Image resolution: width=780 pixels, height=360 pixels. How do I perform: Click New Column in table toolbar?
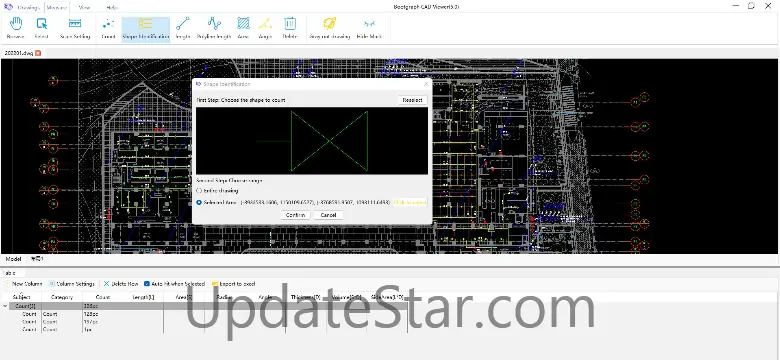coord(23,284)
